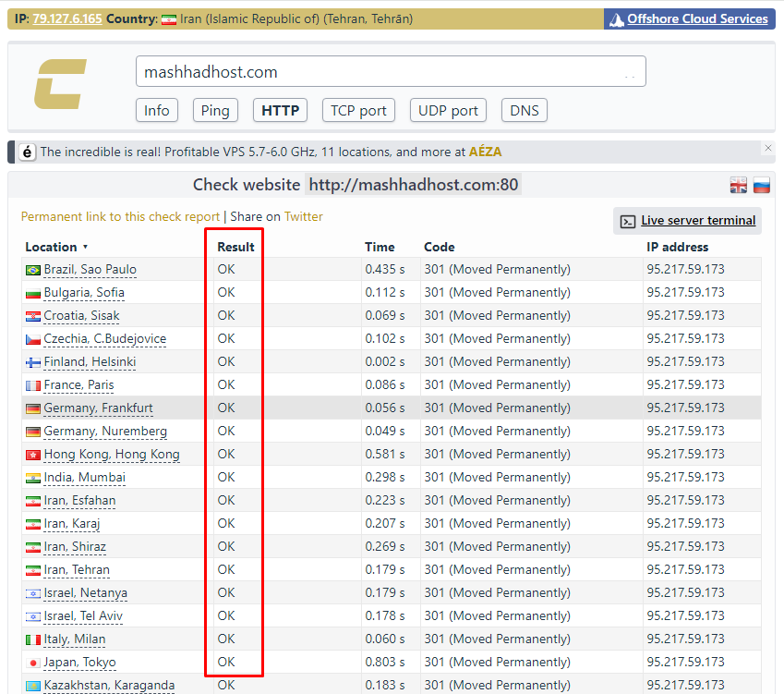The height and width of the screenshot is (694, 784).
Task: Switch language with the Russian flag icon
Action: (x=762, y=186)
